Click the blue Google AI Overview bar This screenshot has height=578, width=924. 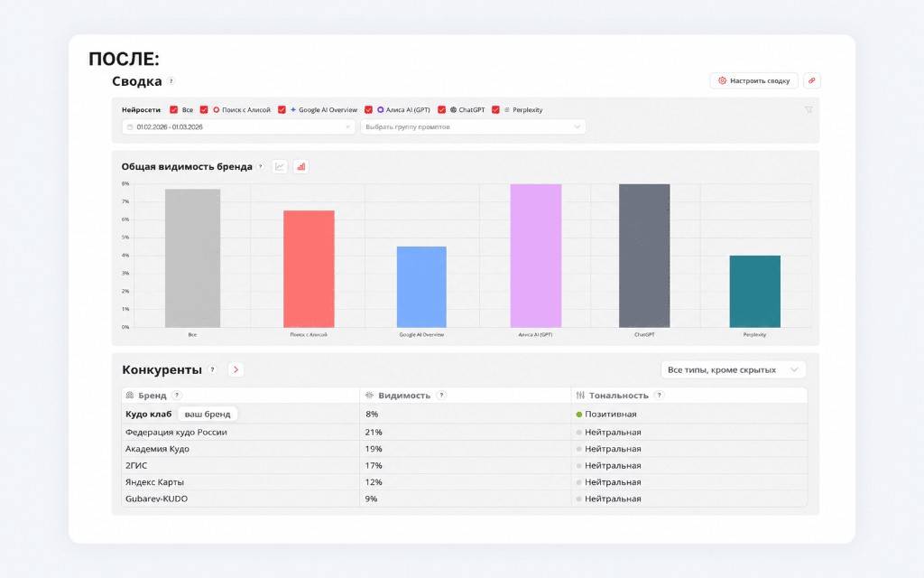point(421,287)
